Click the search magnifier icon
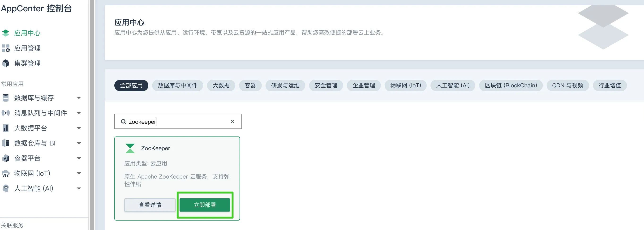644x230 pixels. coord(124,122)
